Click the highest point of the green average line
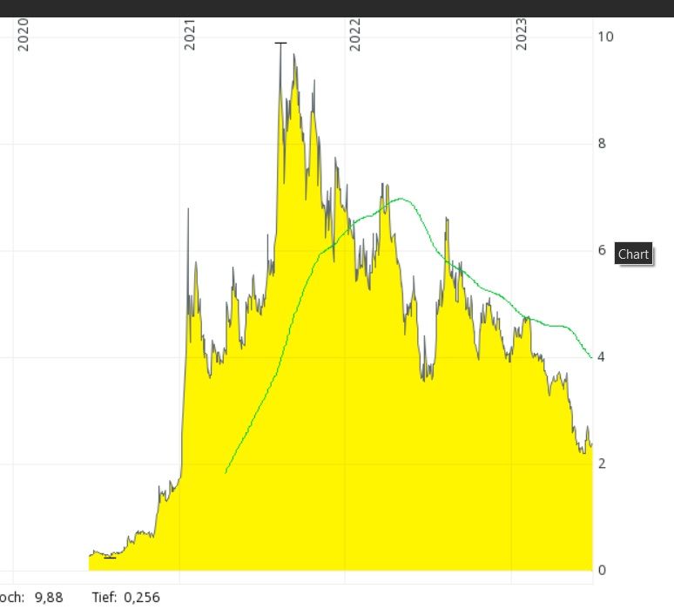The width and height of the screenshot is (674, 616). pyautogui.click(x=401, y=199)
